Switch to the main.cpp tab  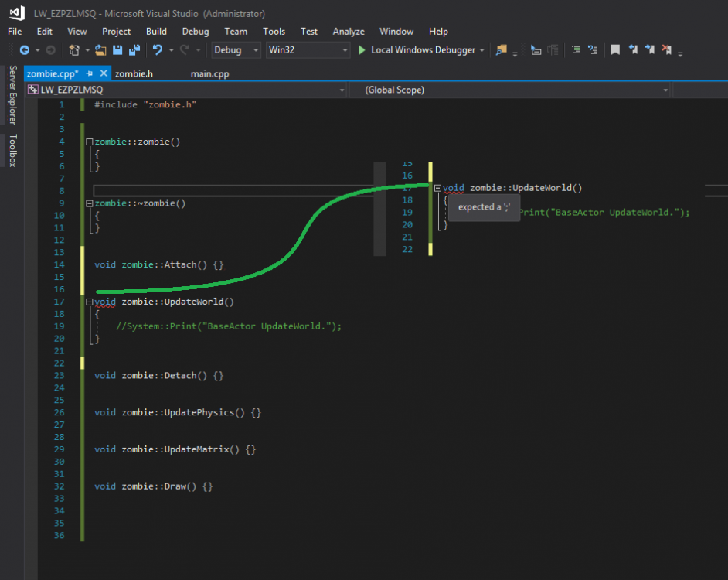click(x=209, y=73)
